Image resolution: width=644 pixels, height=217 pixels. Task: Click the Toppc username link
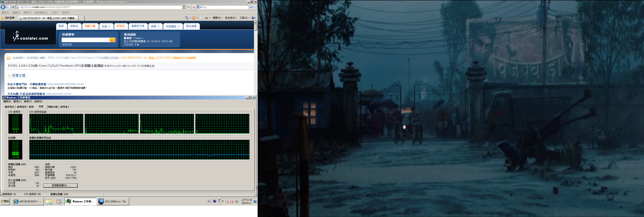coord(138,38)
